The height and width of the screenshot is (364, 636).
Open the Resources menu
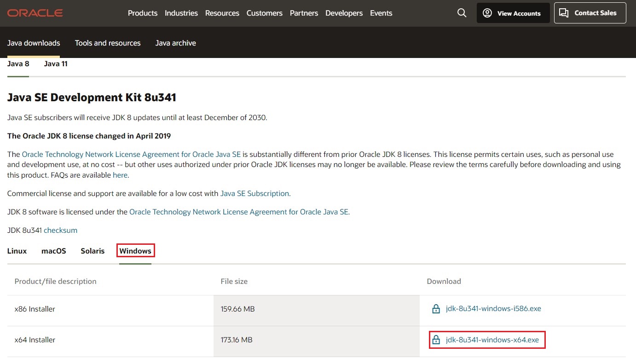[222, 13]
